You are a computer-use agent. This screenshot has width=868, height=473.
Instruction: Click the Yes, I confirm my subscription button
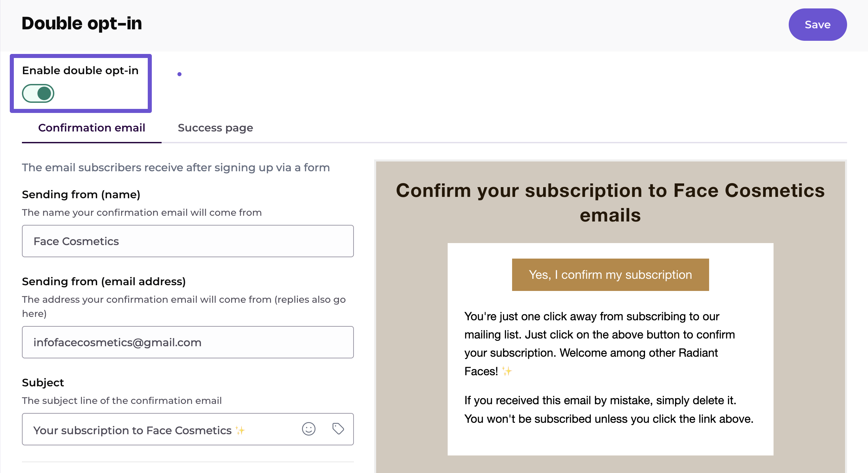[x=610, y=275]
